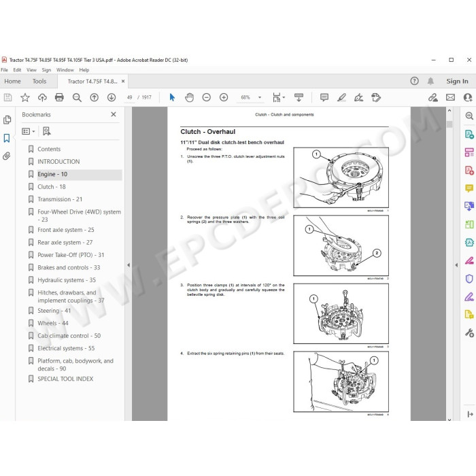Open search tool in right pane
The width and height of the screenshot is (476, 476).
click(x=469, y=116)
